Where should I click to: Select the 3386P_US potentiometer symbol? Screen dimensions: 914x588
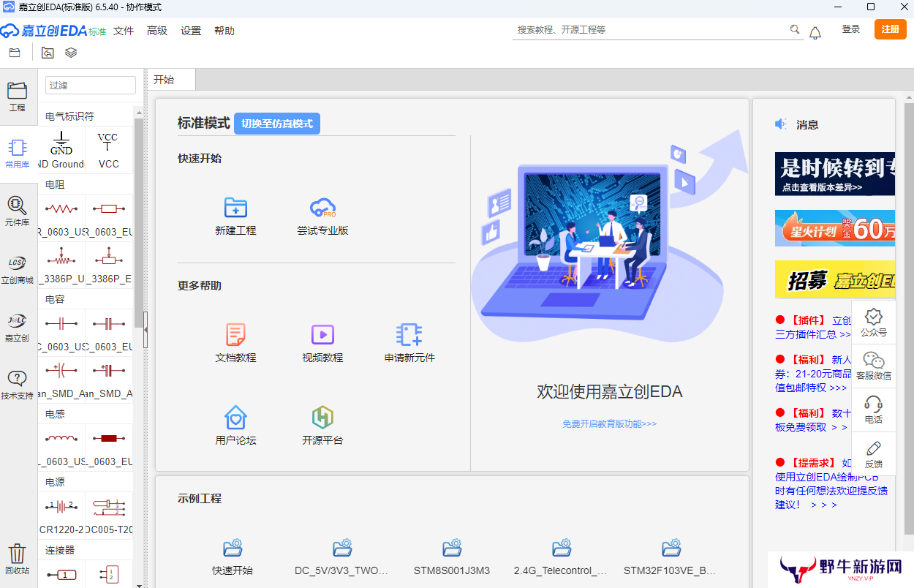[x=61, y=264]
